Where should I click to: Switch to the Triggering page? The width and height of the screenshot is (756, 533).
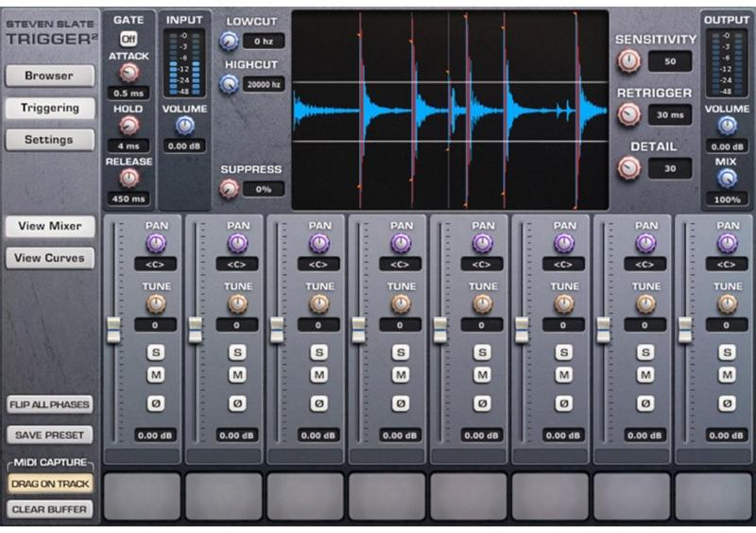[50, 108]
